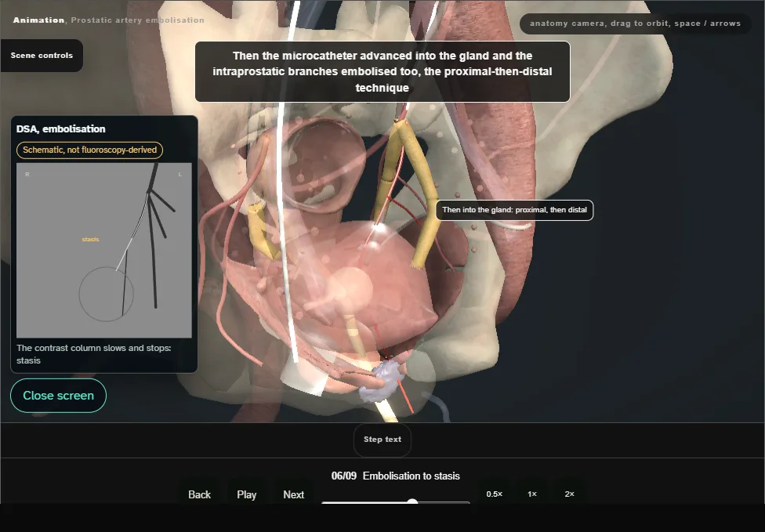This screenshot has width=765, height=532.
Task: Open the Scene controls panel
Action: [x=42, y=56]
